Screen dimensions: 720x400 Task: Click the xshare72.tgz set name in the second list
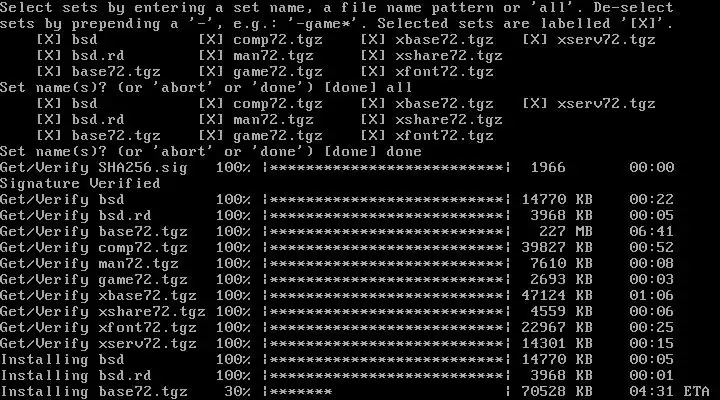tap(449, 119)
